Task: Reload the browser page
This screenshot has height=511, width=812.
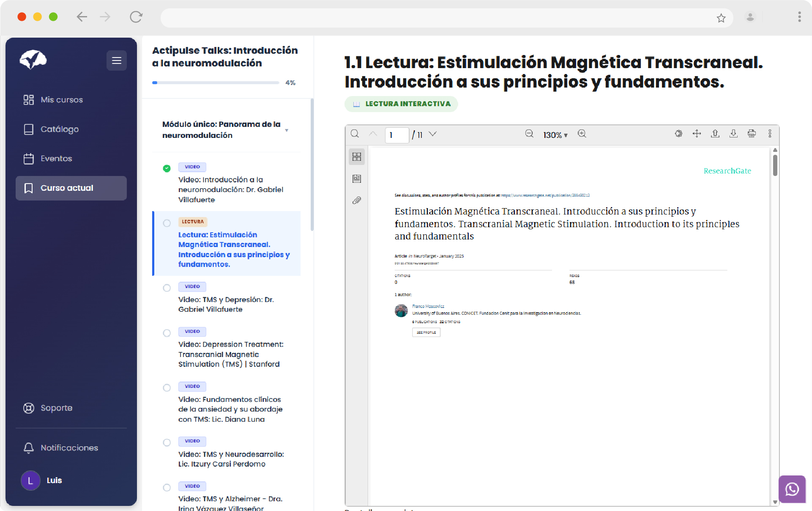Action: 136,17
